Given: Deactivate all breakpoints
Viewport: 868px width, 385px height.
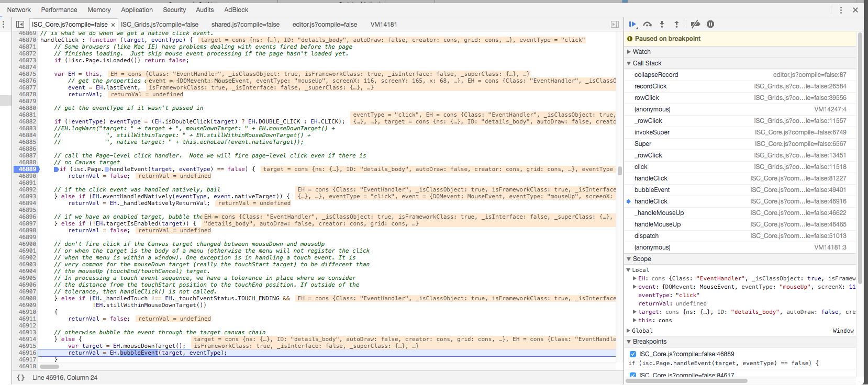Looking at the screenshot, I should click(x=695, y=24).
